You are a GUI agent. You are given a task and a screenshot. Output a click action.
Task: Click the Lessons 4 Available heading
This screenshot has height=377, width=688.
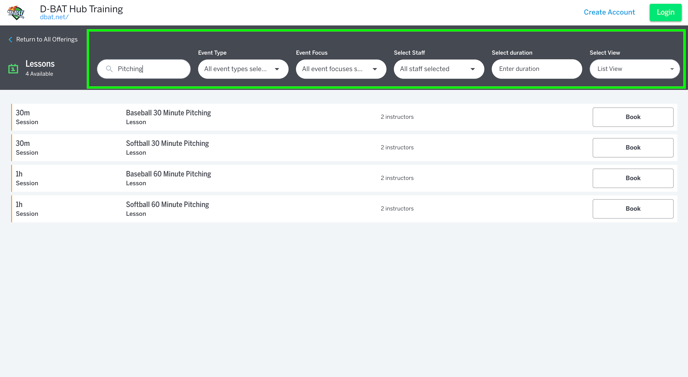40,68
